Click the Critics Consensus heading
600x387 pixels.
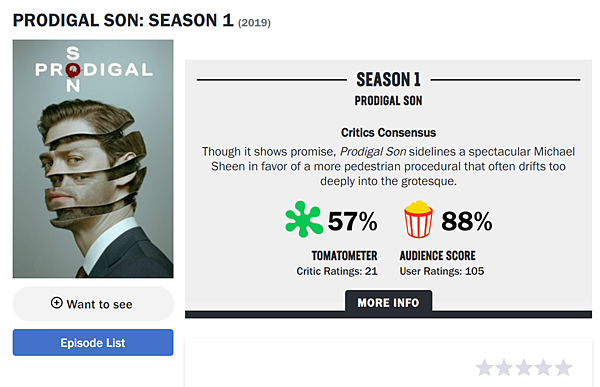click(388, 132)
